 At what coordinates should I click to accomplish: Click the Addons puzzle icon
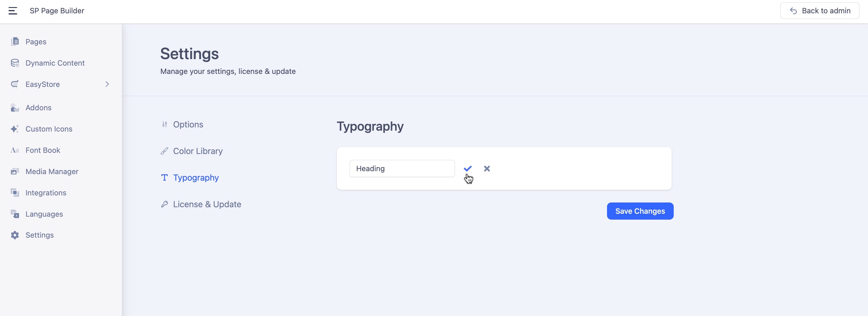click(15, 108)
